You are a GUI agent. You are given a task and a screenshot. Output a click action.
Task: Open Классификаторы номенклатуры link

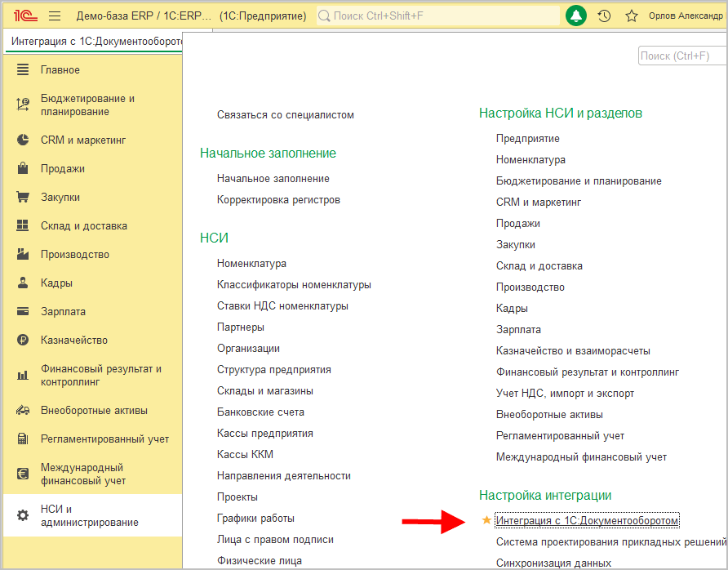click(294, 284)
